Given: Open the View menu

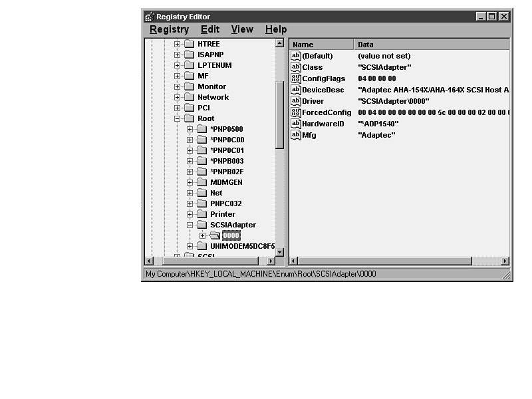Looking at the screenshot, I should (242, 29).
